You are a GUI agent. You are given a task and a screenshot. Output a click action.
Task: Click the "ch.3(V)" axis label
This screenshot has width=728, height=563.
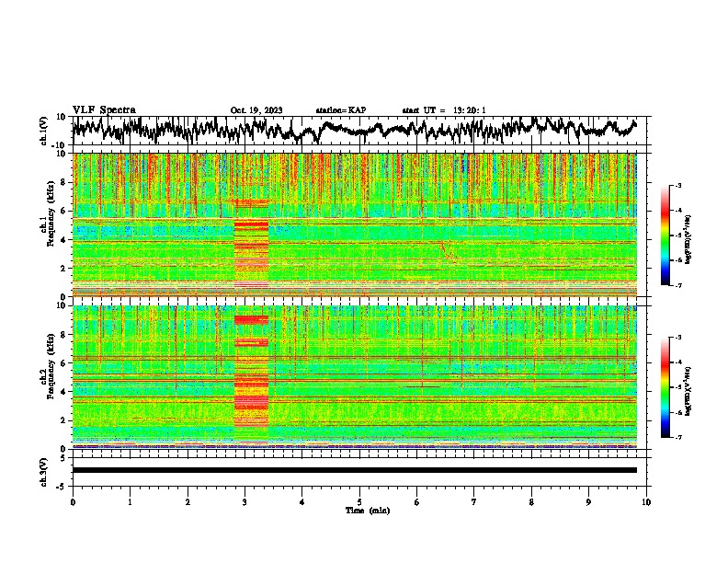(44, 472)
